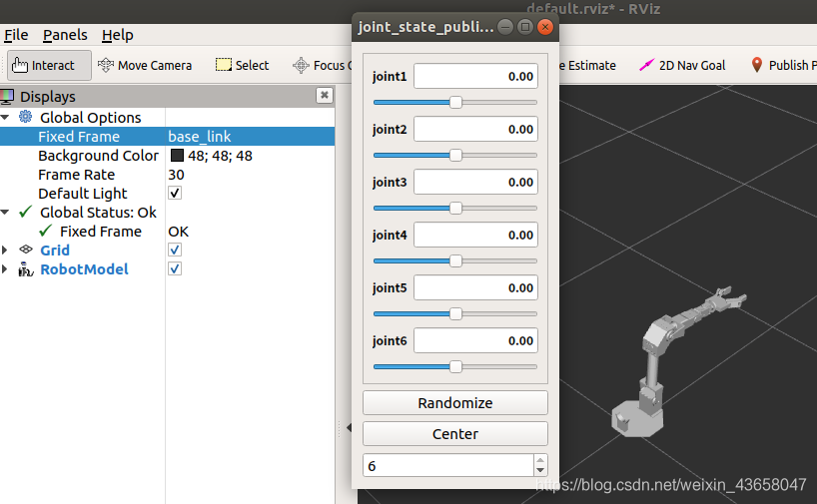Click the Fixed Frame status checkmark icon

[x=45, y=231]
